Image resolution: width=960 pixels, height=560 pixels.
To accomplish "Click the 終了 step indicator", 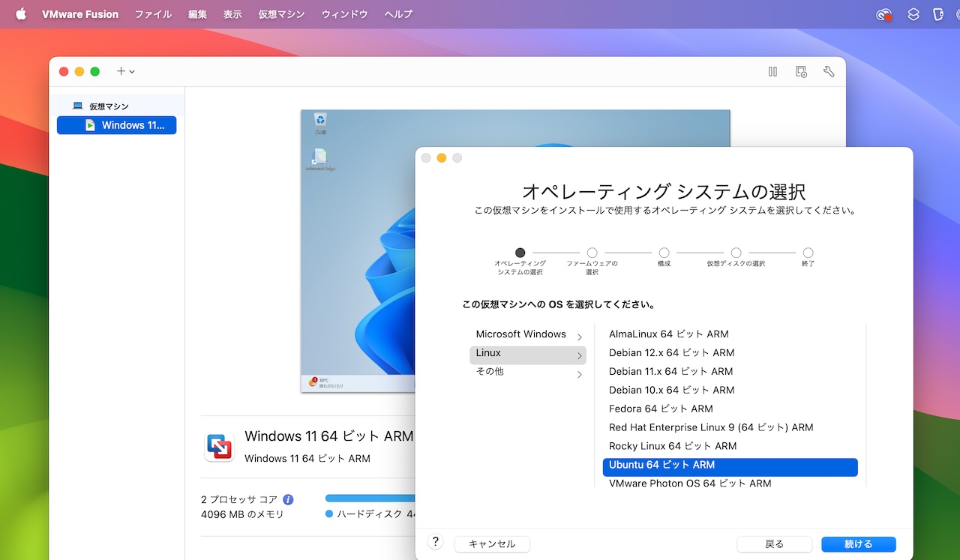I will tap(808, 253).
